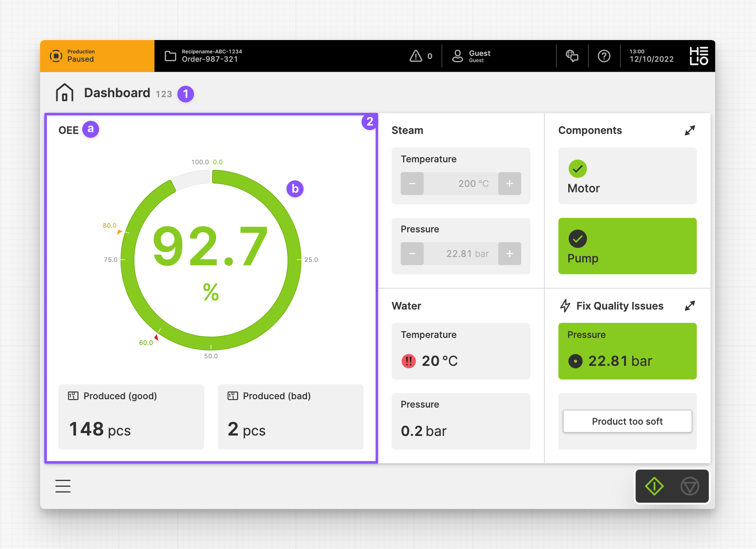This screenshot has width=756, height=549.
Task: Expand the Components panel
Action: coord(690,131)
